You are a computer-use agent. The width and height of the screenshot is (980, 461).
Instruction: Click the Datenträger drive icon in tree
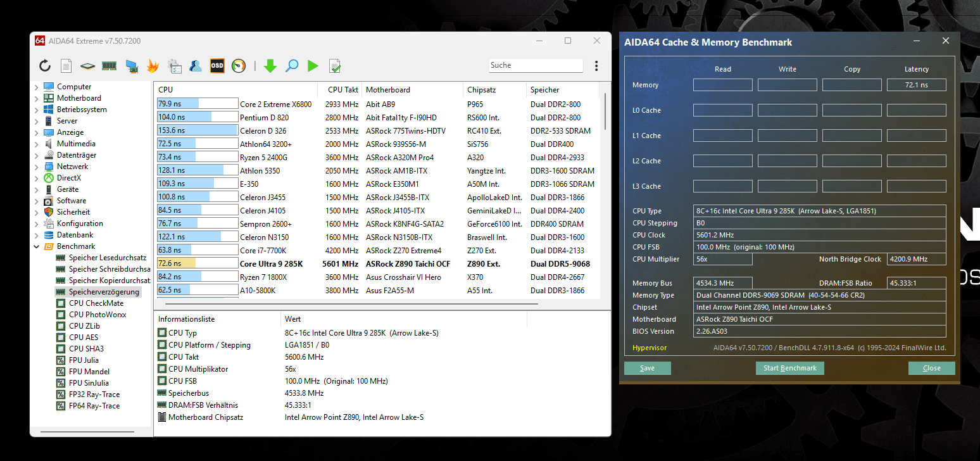[x=49, y=155]
